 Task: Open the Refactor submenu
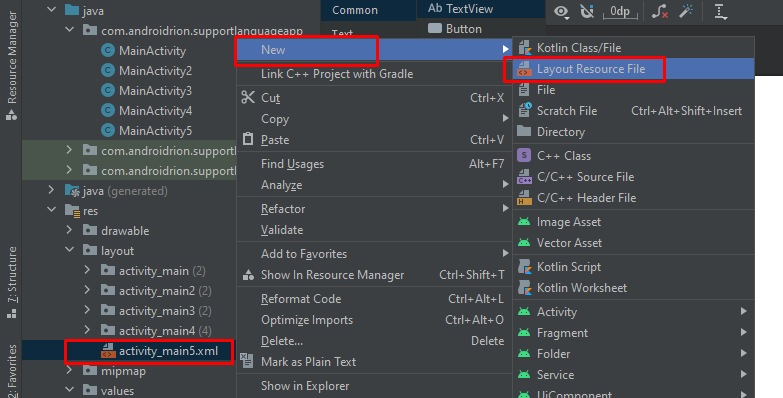pos(374,209)
